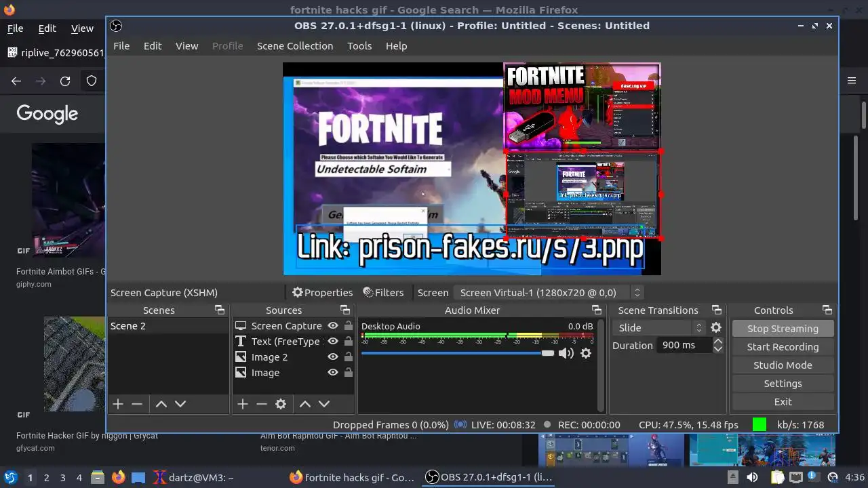Click the OBS logo in title bar
The height and width of the screenshot is (488, 868).
click(x=116, y=26)
